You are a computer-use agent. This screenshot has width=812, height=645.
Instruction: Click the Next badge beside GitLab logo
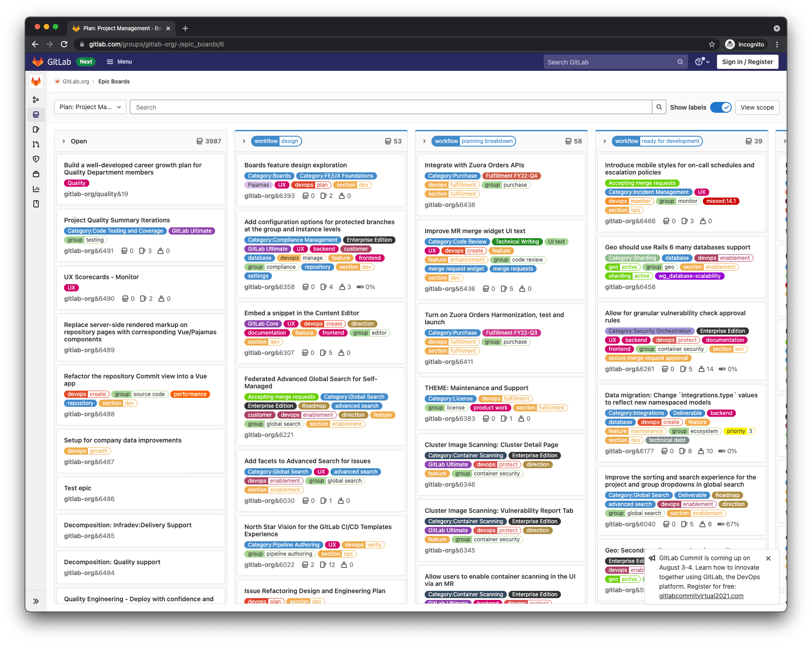tap(86, 62)
